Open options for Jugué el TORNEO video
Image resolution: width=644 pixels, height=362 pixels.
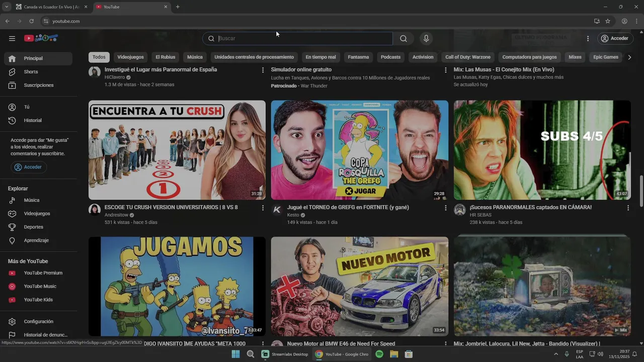click(x=445, y=208)
